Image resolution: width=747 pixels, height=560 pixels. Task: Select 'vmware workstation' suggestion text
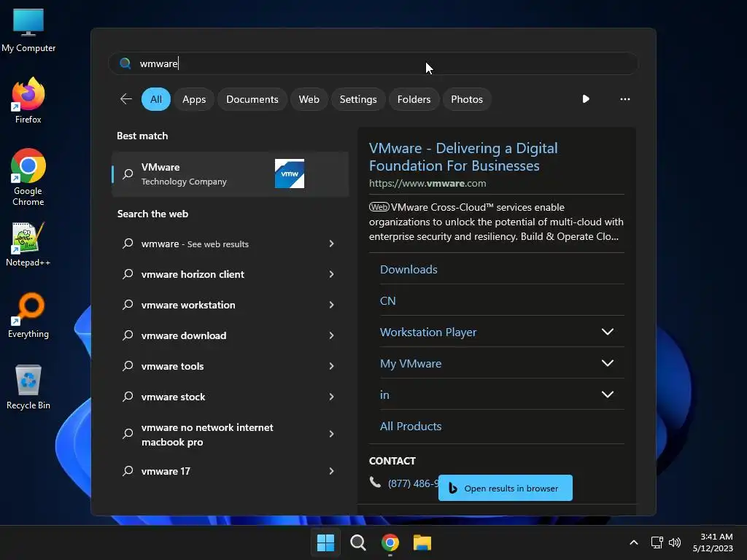point(188,305)
